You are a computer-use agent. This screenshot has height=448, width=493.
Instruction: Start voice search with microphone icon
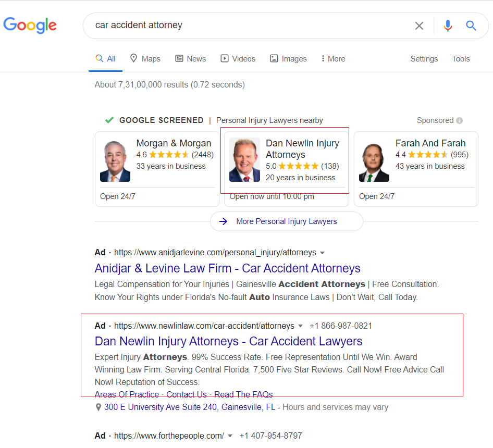point(448,26)
